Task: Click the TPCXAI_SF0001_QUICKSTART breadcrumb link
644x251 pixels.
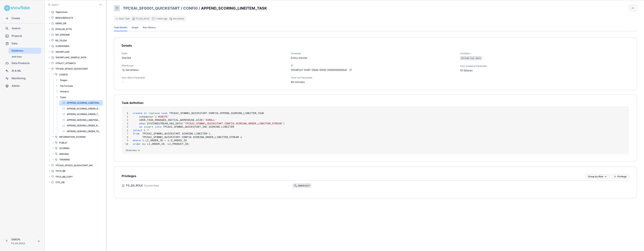Action: coord(151,8)
